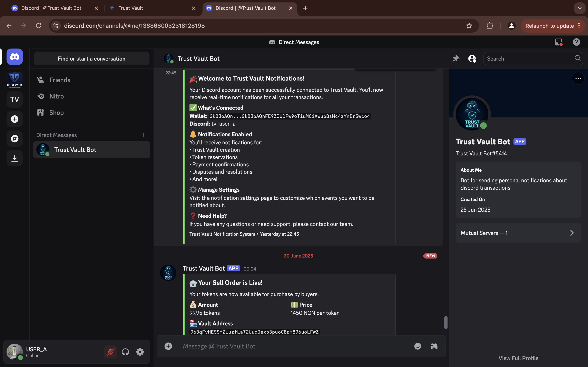The image size is (588, 367).
Task: Click the Download Apps arrow icon
Action: pyautogui.click(x=14, y=158)
